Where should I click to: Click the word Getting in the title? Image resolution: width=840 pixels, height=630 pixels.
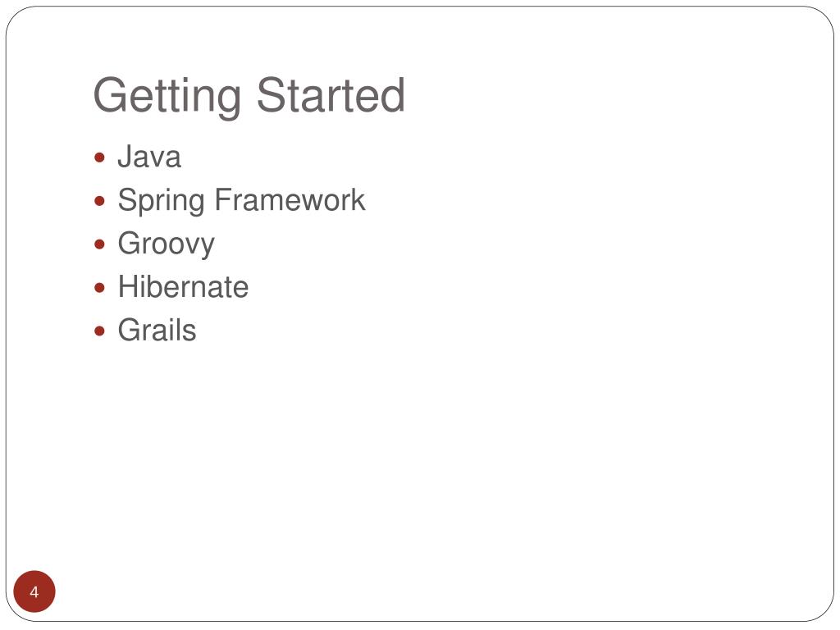(x=167, y=95)
